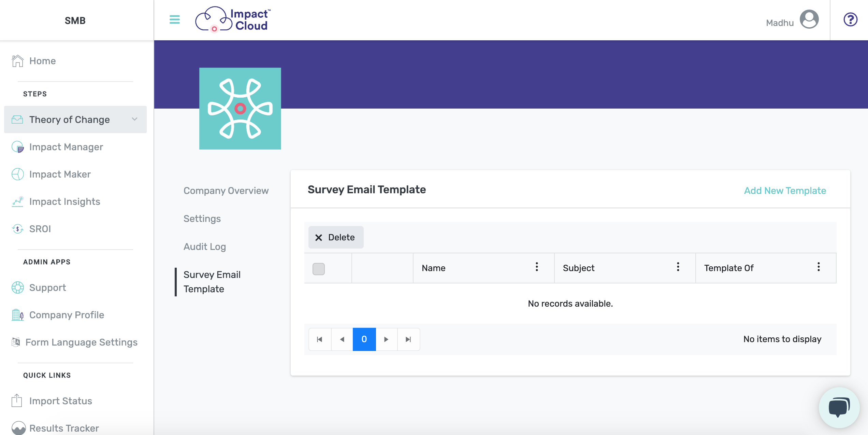The image size is (868, 435).
Task: Toggle the hamburger menu icon
Action: point(174,19)
